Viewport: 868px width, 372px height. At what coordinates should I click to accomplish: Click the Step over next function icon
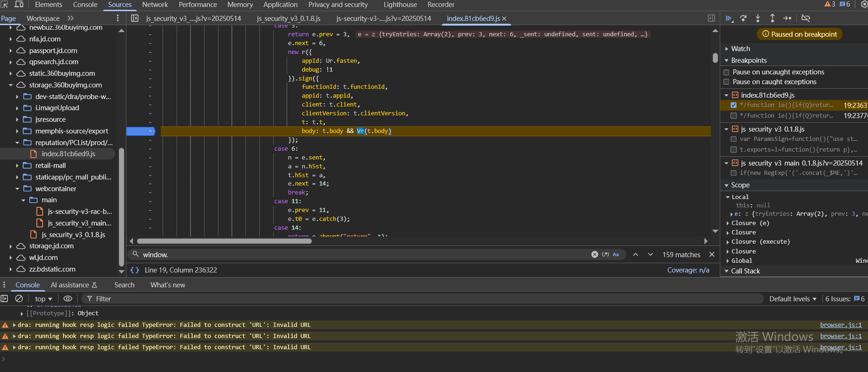click(x=743, y=18)
